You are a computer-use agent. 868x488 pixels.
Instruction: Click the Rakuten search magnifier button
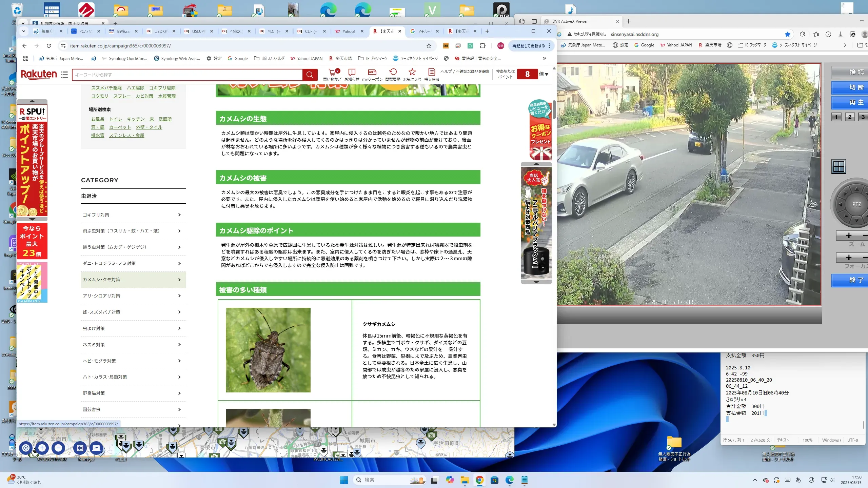pyautogui.click(x=310, y=75)
